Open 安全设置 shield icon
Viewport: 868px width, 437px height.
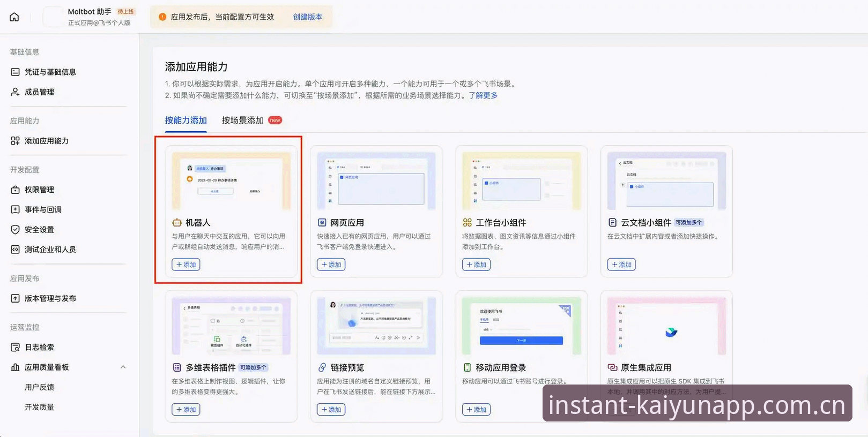click(x=15, y=229)
